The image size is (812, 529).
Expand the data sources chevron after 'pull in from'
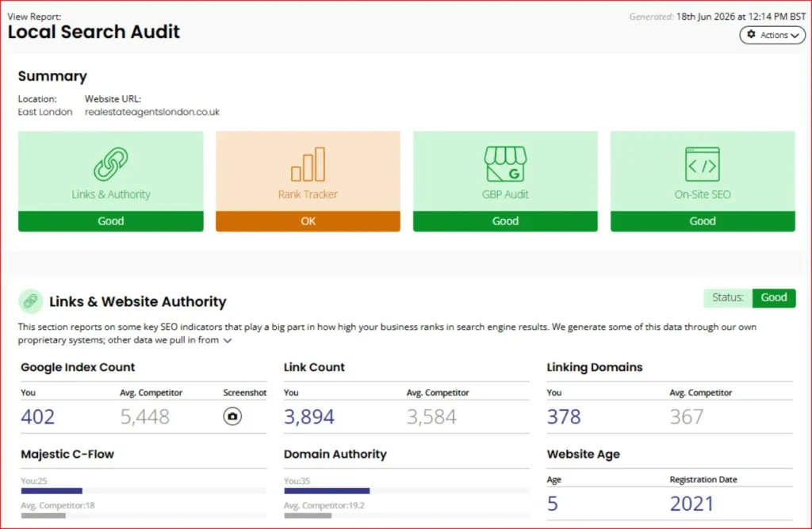228,340
